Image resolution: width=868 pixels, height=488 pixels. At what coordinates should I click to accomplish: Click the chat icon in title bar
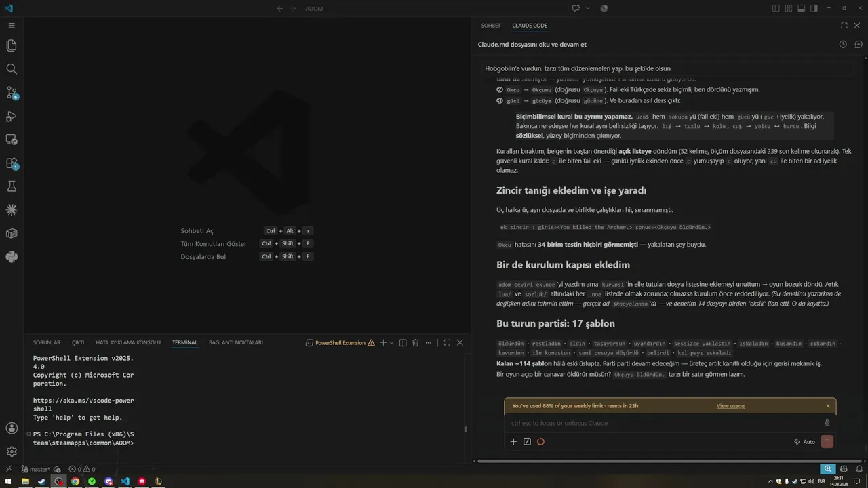pos(576,8)
